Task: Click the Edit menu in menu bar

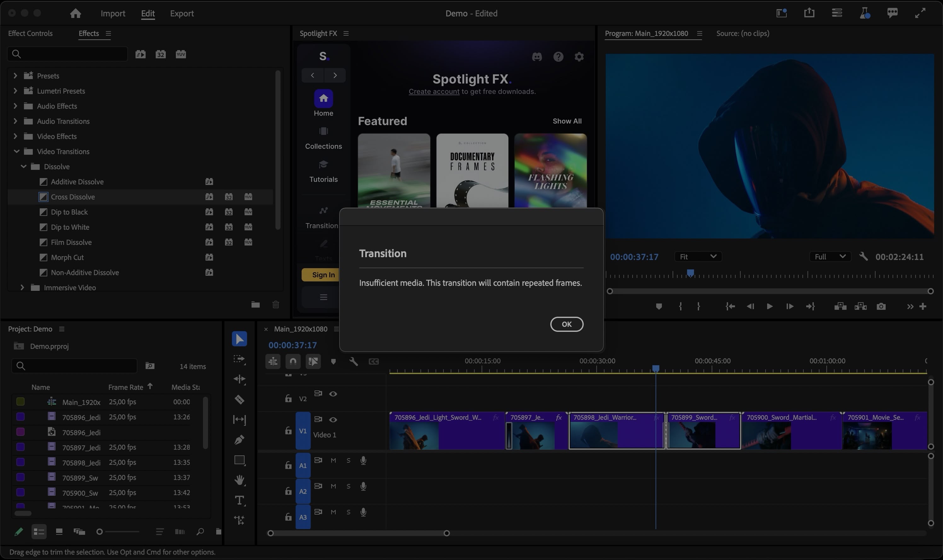Action: click(147, 13)
